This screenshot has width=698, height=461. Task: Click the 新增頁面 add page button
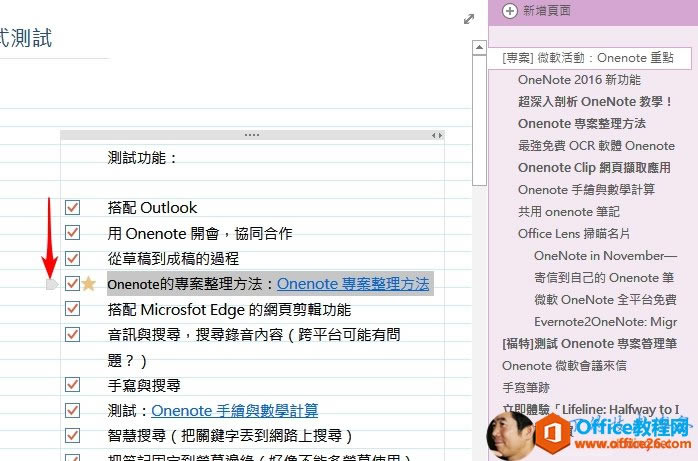pos(537,11)
